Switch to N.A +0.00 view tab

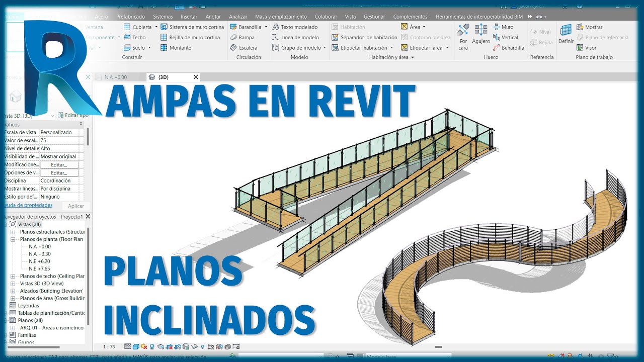pos(116,77)
